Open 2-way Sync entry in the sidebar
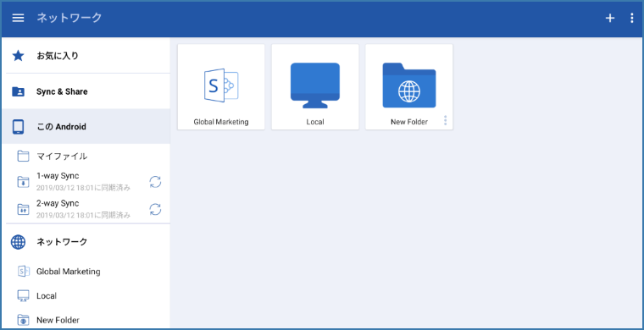This screenshot has height=330, width=644. click(x=86, y=210)
